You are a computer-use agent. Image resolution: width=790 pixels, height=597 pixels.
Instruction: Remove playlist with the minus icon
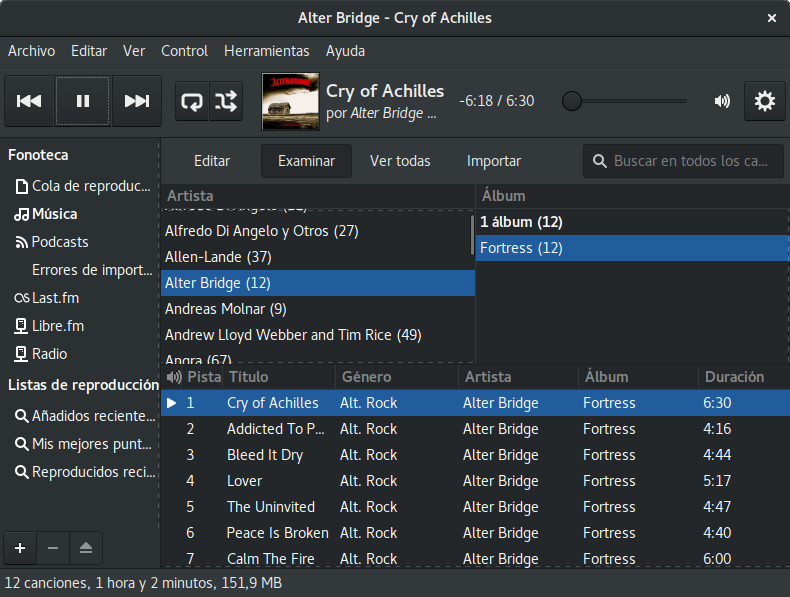click(x=53, y=548)
